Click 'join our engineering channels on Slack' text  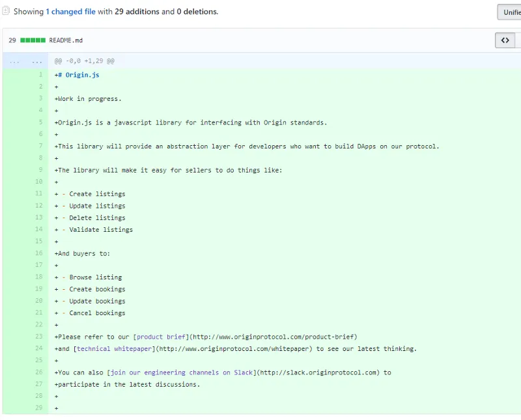pos(182,373)
